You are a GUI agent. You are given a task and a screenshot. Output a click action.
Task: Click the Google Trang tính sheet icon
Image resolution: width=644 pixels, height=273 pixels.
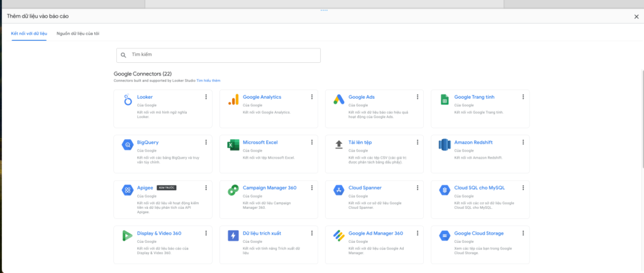pyautogui.click(x=445, y=99)
